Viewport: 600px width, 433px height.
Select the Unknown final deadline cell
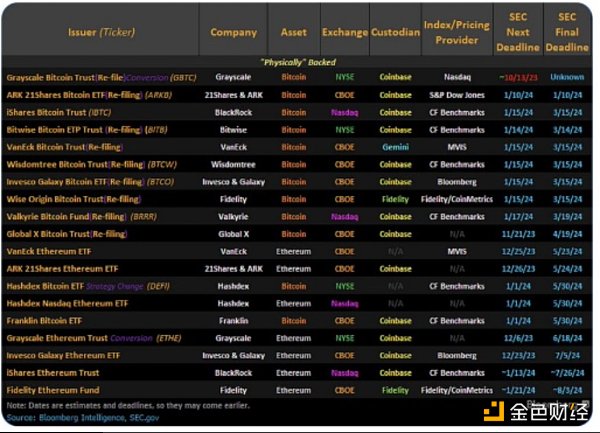567,76
